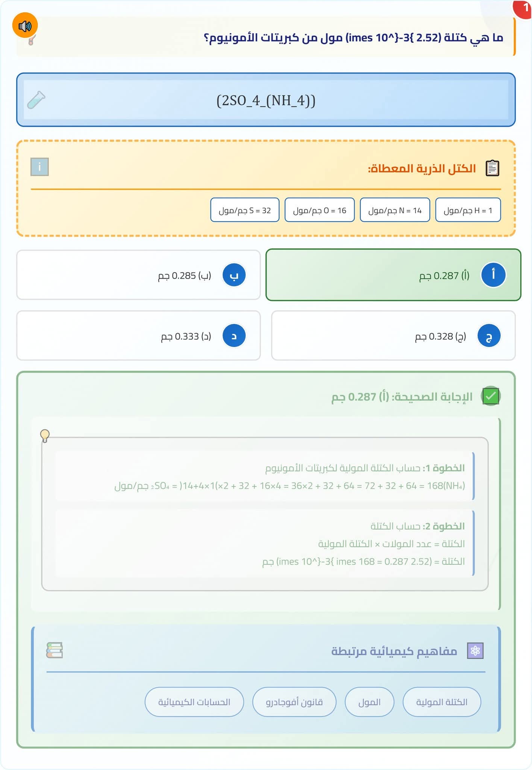Image resolution: width=532 pixels, height=770 pixels.
Task: Click the clipboard icon beside atomic masses title
Action: coord(492,168)
